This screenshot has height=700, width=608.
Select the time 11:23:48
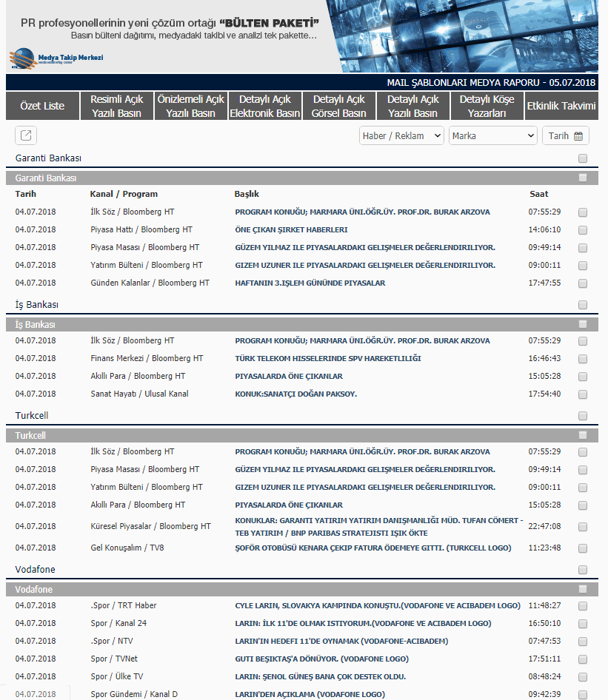point(544,548)
